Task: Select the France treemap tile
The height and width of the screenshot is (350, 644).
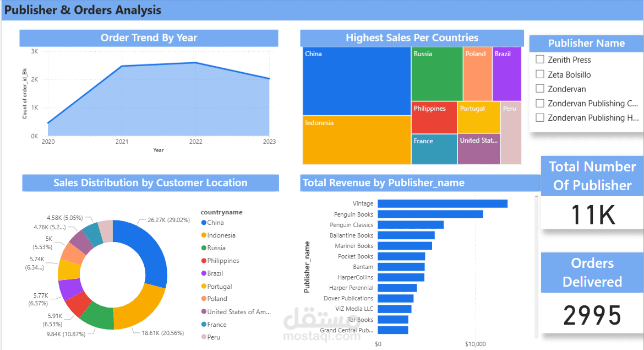Action: [x=434, y=149]
